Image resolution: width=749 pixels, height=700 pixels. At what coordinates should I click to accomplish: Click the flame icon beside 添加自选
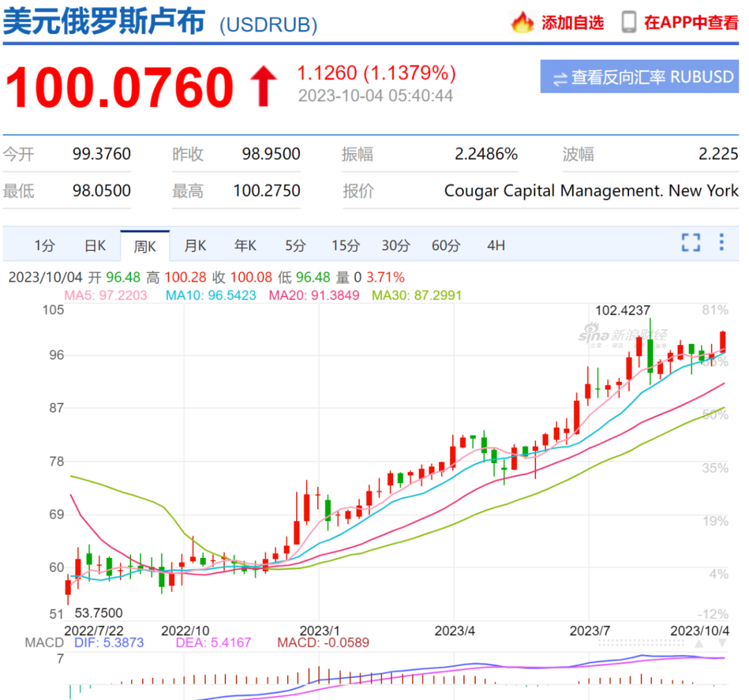(522, 22)
